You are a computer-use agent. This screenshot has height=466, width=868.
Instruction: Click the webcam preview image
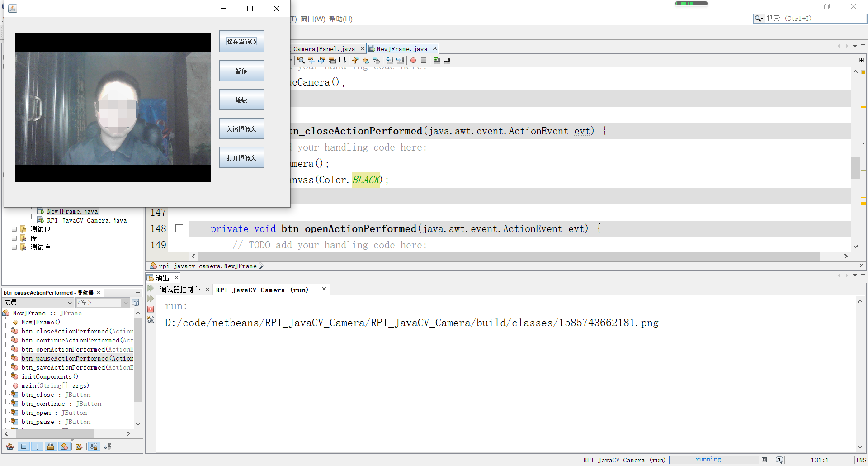click(113, 108)
